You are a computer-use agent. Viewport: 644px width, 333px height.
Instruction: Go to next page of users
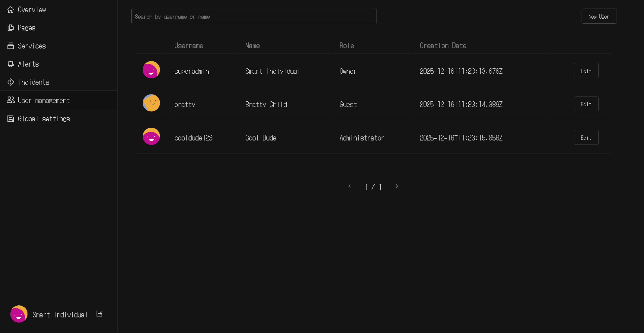[397, 186]
